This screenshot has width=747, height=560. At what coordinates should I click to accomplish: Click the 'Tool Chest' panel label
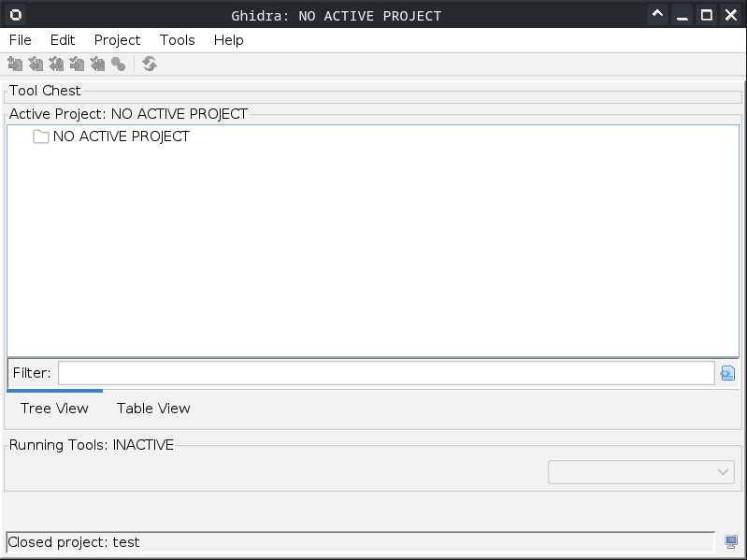click(x=45, y=91)
